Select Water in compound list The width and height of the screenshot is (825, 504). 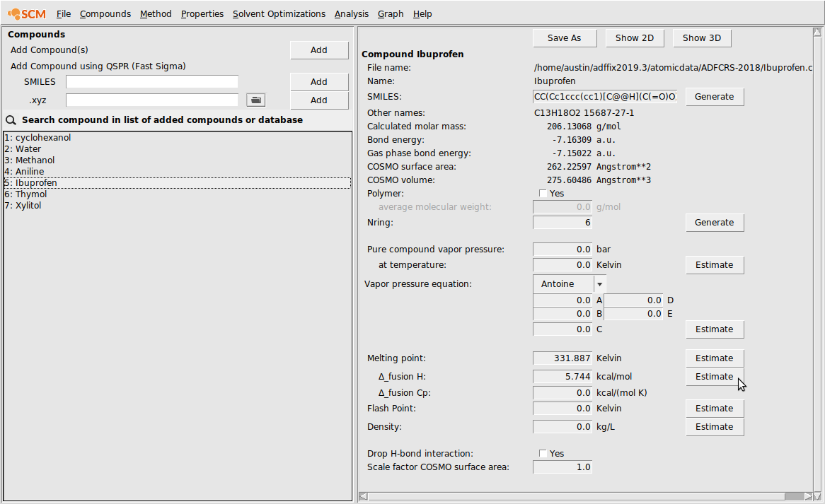click(x=178, y=149)
